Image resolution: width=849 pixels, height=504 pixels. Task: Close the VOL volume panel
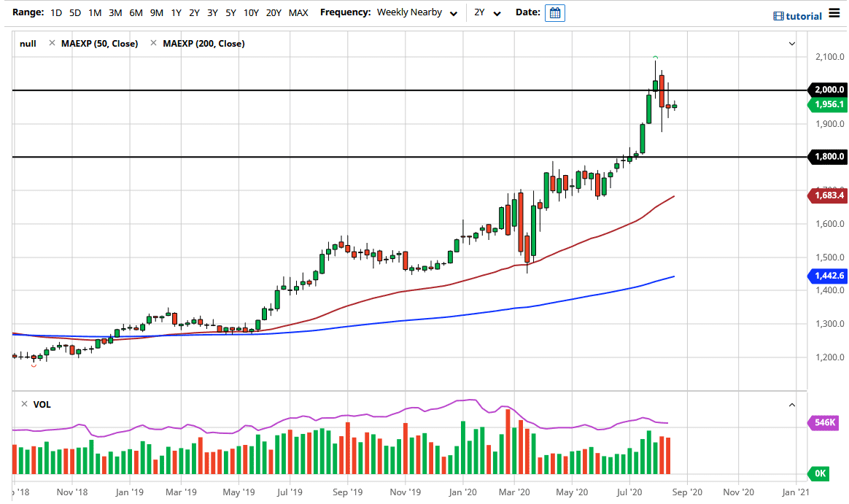pyautogui.click(x=24, y=404)
